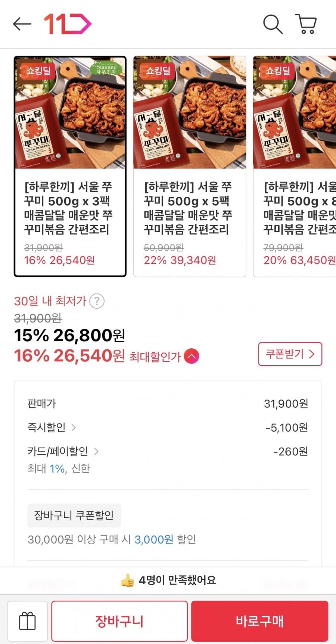This screenshot has width=336, height=644.
Task: Open the shopping cart icon
Action: pos(306,24)
